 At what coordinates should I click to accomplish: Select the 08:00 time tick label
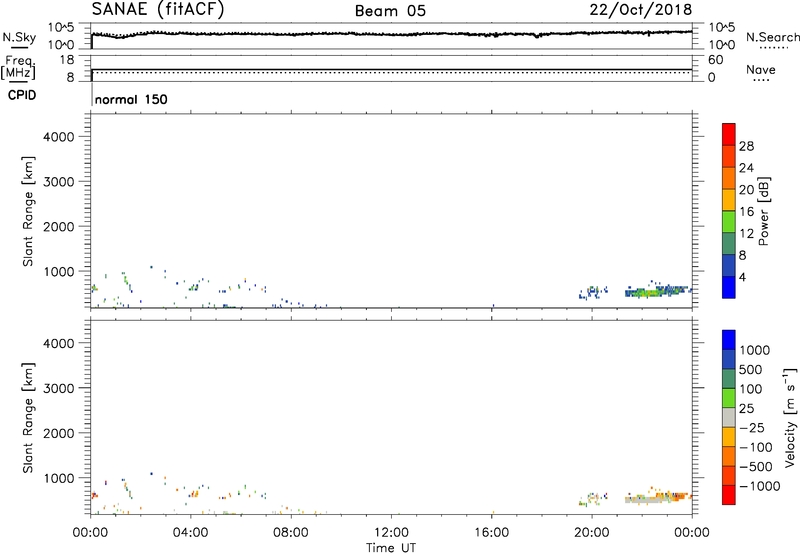291,533
